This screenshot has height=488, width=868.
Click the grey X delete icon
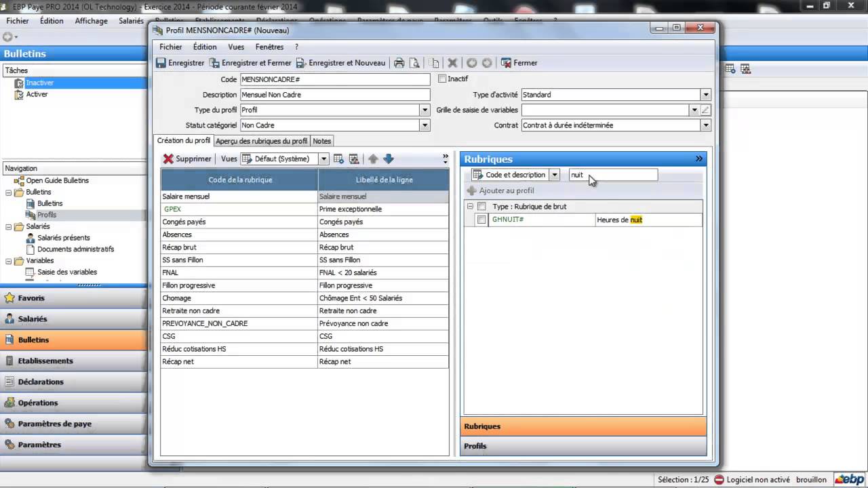(x=453, y=63)
